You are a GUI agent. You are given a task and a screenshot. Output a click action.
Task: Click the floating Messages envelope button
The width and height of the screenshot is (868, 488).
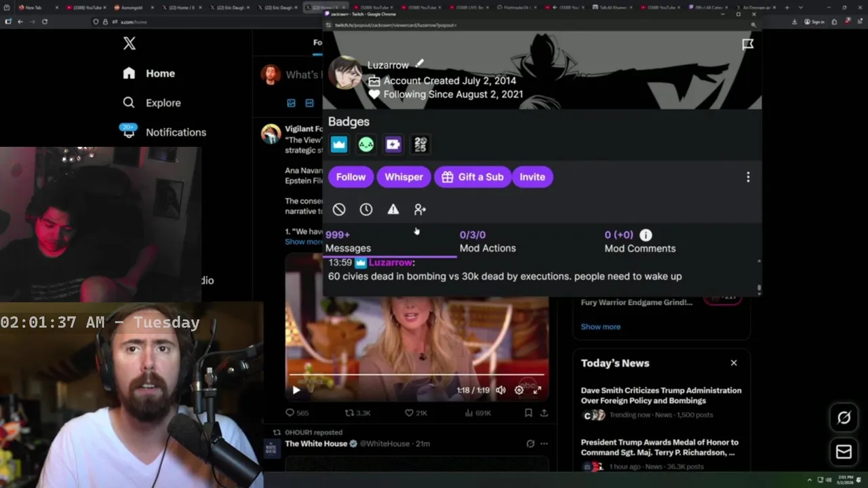pyautogui.click(x=844, y=452)
